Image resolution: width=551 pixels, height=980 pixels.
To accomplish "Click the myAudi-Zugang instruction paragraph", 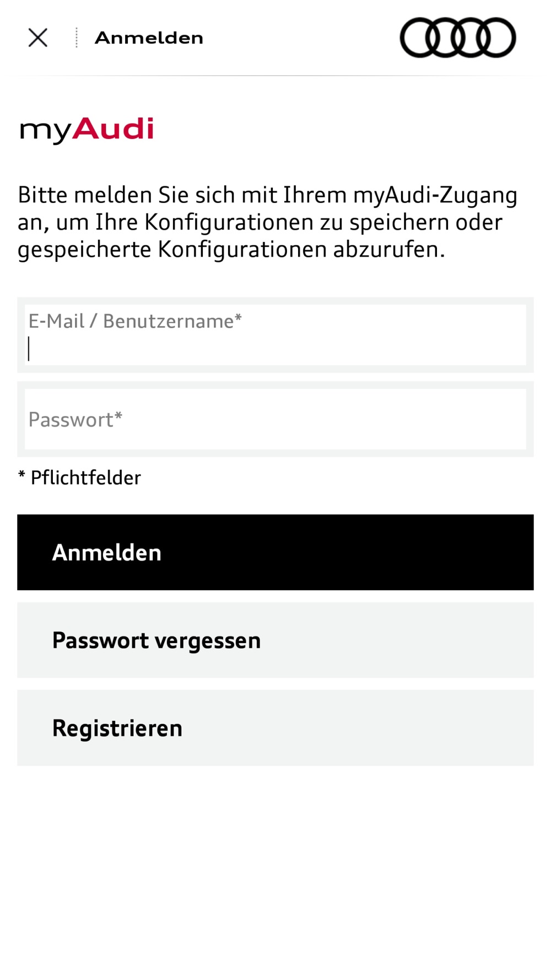I will pyautogui.click(x=268, y=222).
